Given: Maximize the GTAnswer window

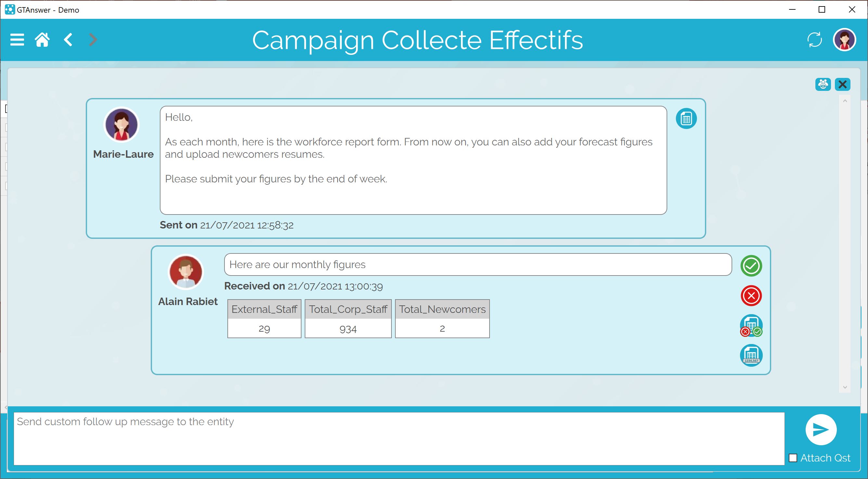Looking at the screenshot, I should 822,10.
